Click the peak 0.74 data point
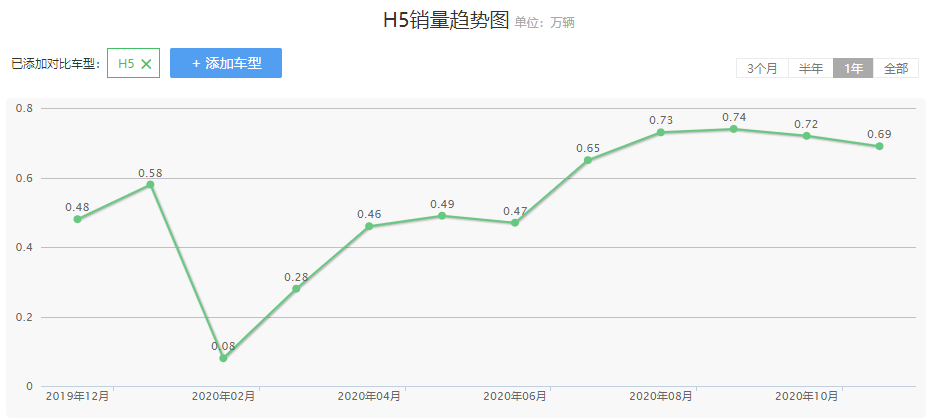This screenshot has height=419, width=931. (x=734, y=129)
